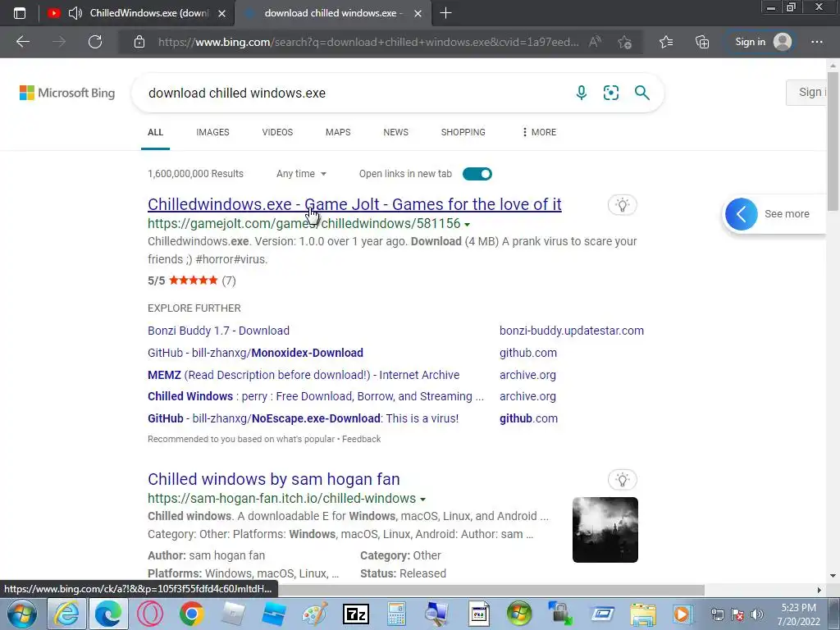Reload the page with refresh icon
Viewport: 840px width, 630px height.
point(95,42)
